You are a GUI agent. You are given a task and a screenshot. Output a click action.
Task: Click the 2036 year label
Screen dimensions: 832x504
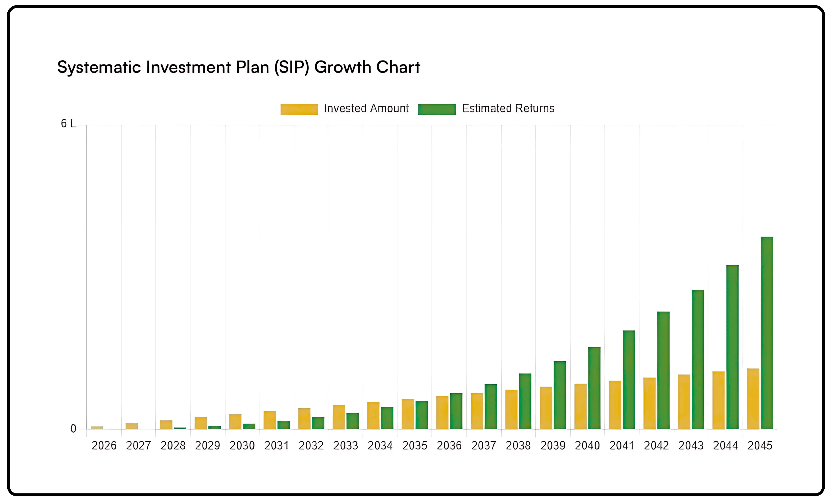[x=449, y=446]
